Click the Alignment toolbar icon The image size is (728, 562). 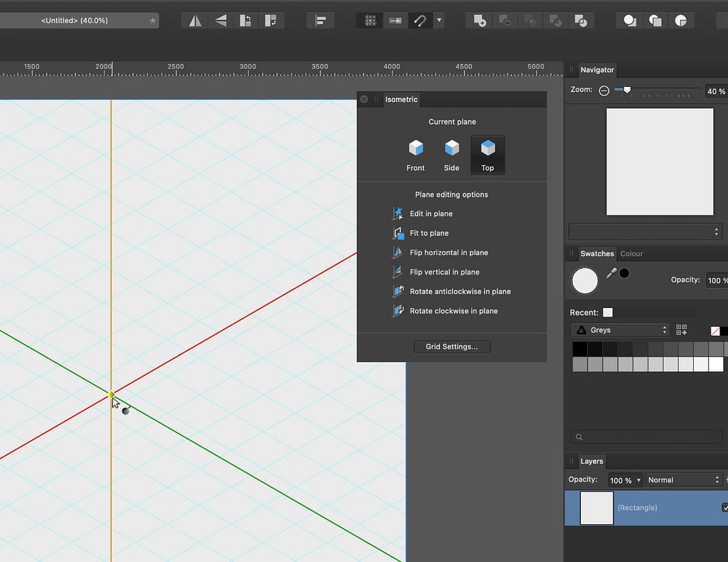[x=321, y=21]
